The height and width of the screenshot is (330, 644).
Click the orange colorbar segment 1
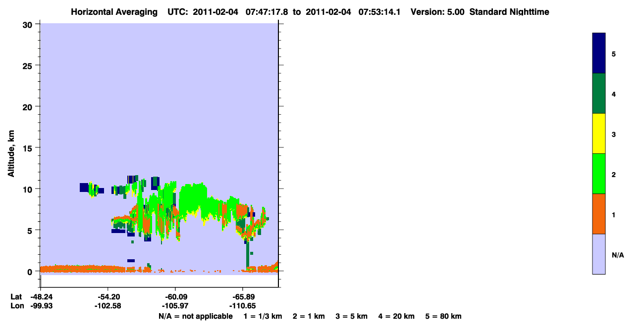599,214
